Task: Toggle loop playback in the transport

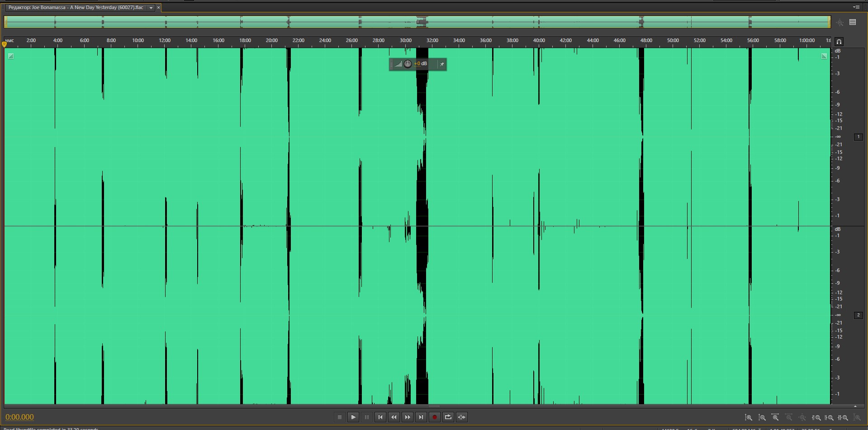Action: [448, 417]
